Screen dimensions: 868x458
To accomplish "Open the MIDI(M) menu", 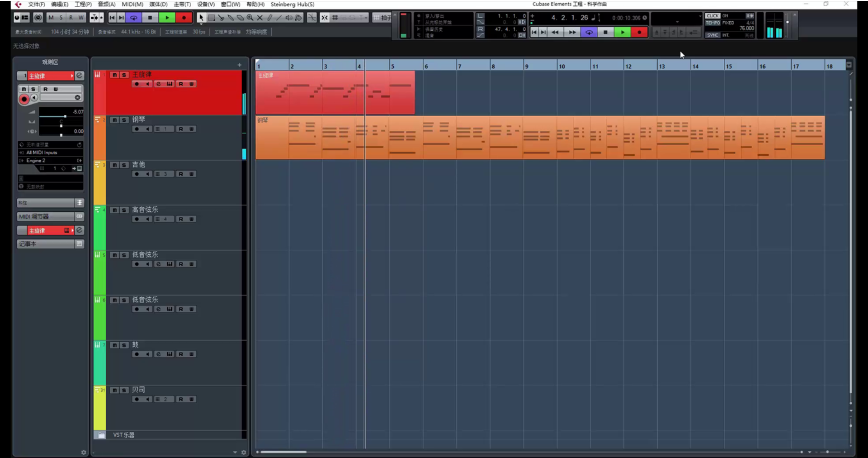I will [x=132, y=5].
